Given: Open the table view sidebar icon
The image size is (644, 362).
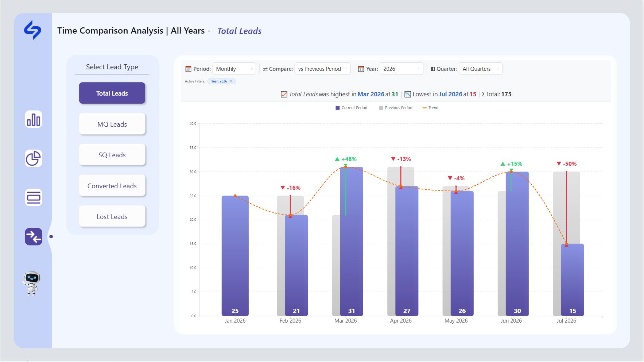Looking at the screenshot, I should pyautogui.click(x=34, y=197).
